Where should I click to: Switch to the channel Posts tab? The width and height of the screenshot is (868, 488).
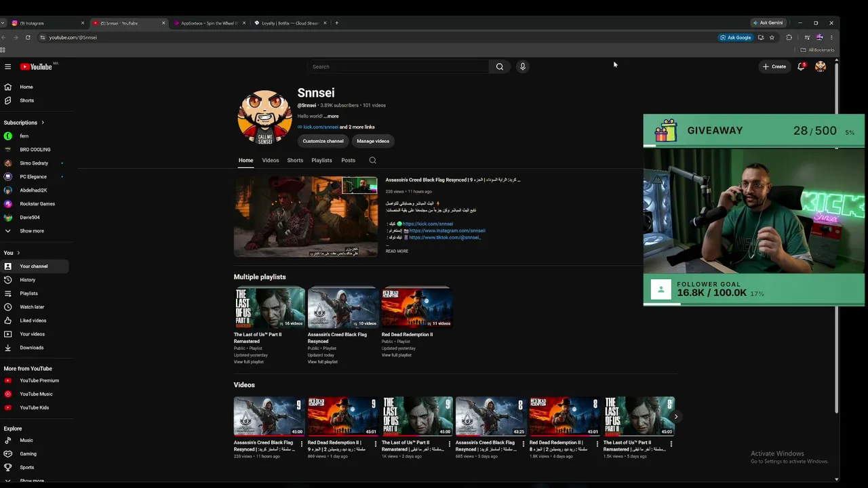[x=348, y=161]
